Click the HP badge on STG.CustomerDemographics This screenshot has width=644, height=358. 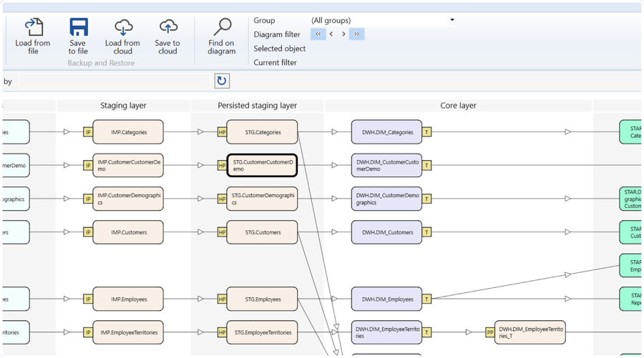click(222, 199)
